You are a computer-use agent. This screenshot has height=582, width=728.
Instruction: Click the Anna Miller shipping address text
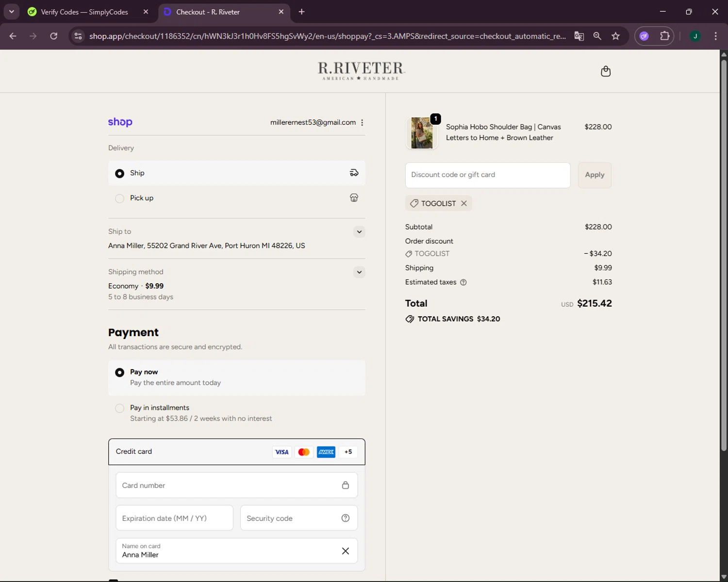[x=207, y=246]
